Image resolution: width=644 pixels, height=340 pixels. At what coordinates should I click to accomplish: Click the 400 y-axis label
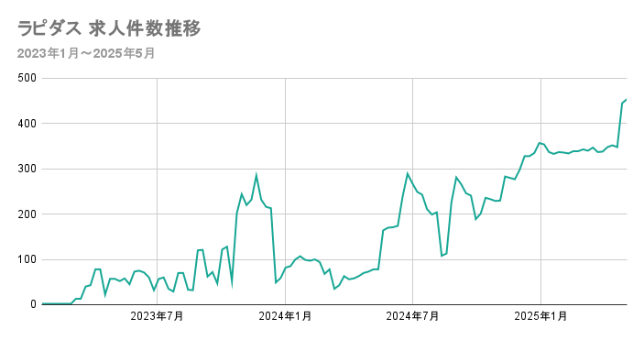(27, 124)
